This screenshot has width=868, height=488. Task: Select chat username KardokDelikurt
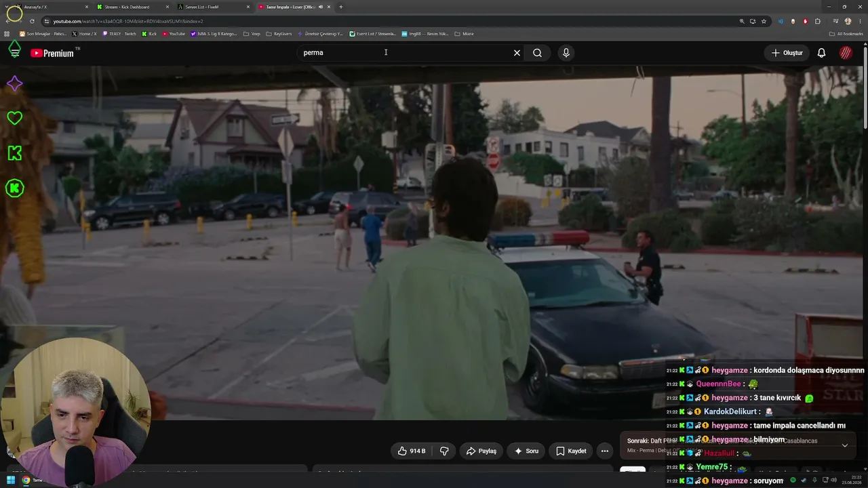(x=730, y=411)
